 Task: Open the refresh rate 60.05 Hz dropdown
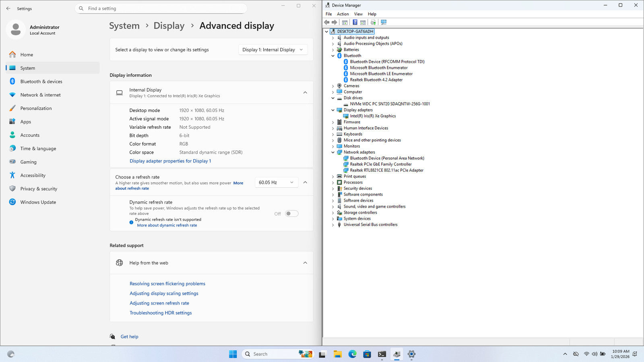(x=276, y=183)
